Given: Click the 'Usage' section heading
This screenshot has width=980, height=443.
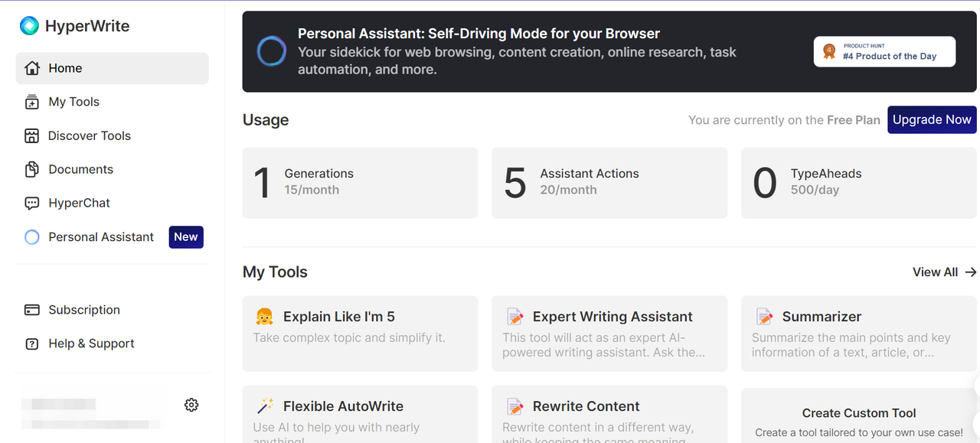Looking at the screenshot, I should point(266,120).
